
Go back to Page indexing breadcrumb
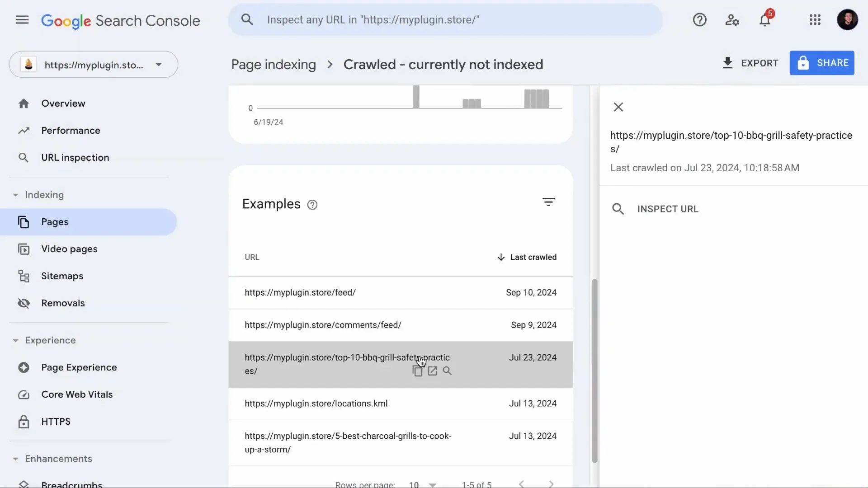tap(274, 65)
